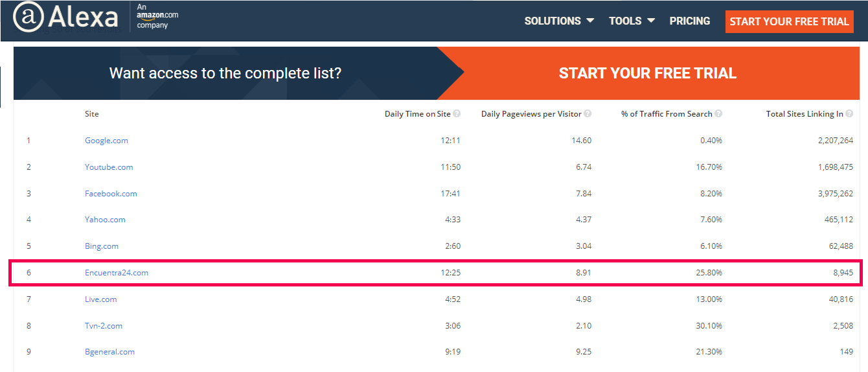This screenshot has height=372, width=868.
Task: Open the Google.com site link
Action: point(106,141)
